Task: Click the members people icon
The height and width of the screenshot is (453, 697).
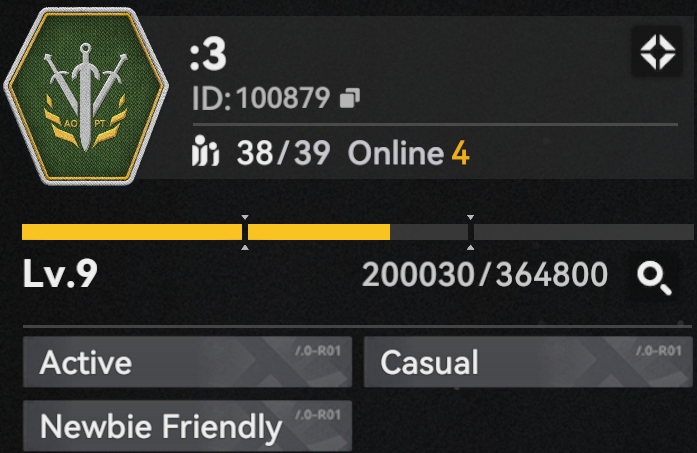Action: (x=205, y=151)
